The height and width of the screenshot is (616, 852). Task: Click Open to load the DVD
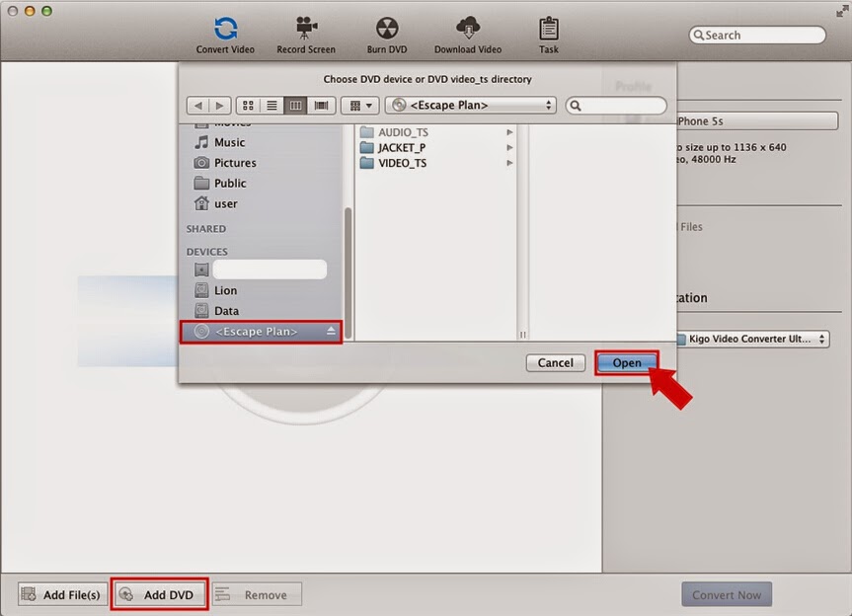tap(627, 363)
